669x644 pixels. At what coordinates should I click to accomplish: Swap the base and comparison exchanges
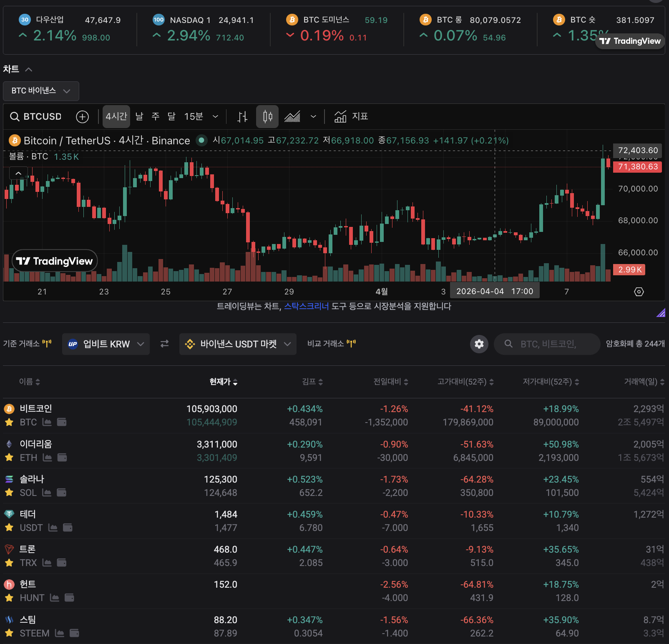165,344
